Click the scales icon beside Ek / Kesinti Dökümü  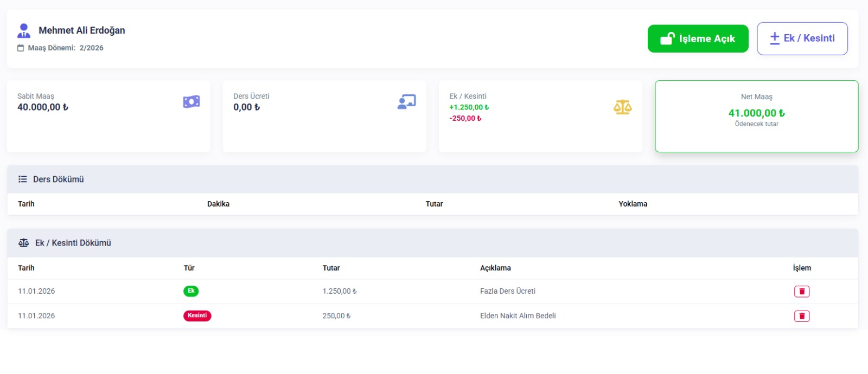[x=23, y=243]
